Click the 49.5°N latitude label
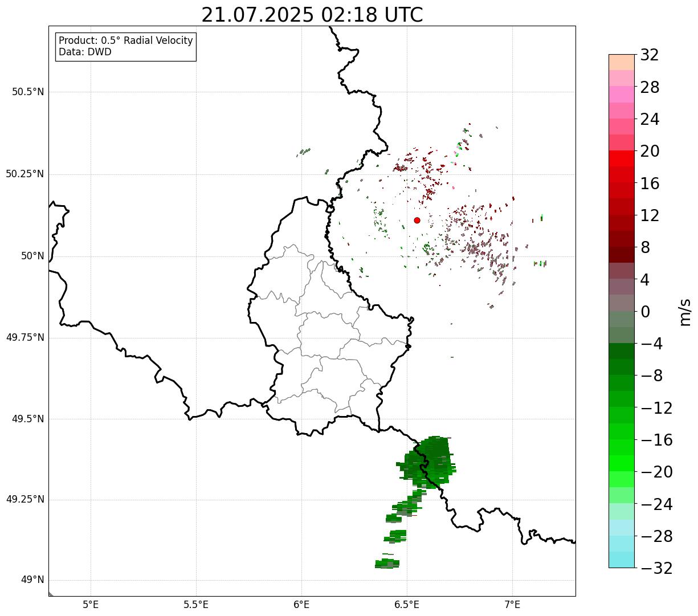This screenshot has width=698, height=616. click(x=28, y=419)
